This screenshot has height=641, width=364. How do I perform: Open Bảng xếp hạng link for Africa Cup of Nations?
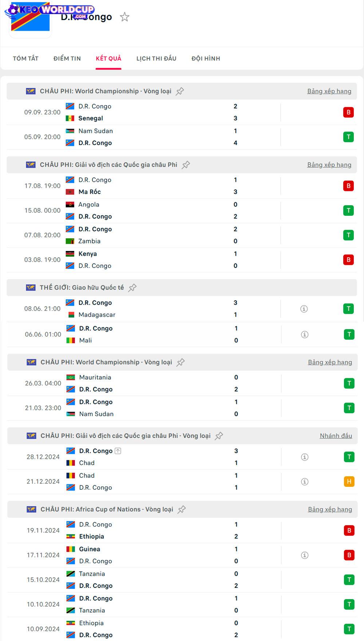(x=330, y=509)
